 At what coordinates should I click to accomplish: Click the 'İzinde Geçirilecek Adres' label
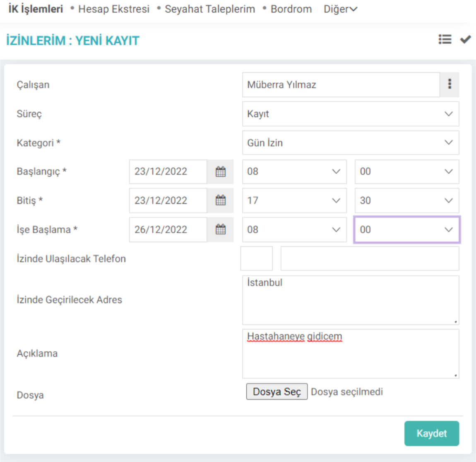(x=69, y=300)
